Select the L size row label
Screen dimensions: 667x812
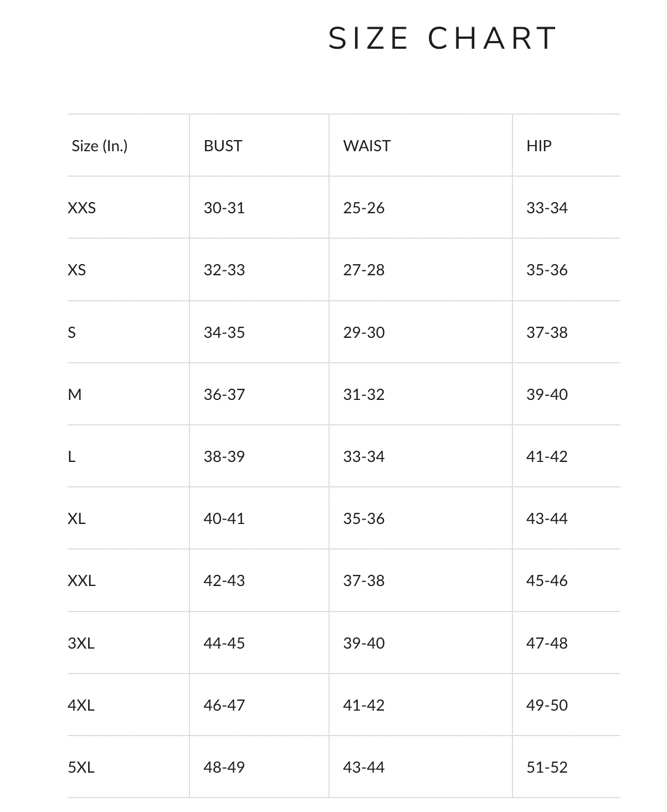[x=71, y=456]
